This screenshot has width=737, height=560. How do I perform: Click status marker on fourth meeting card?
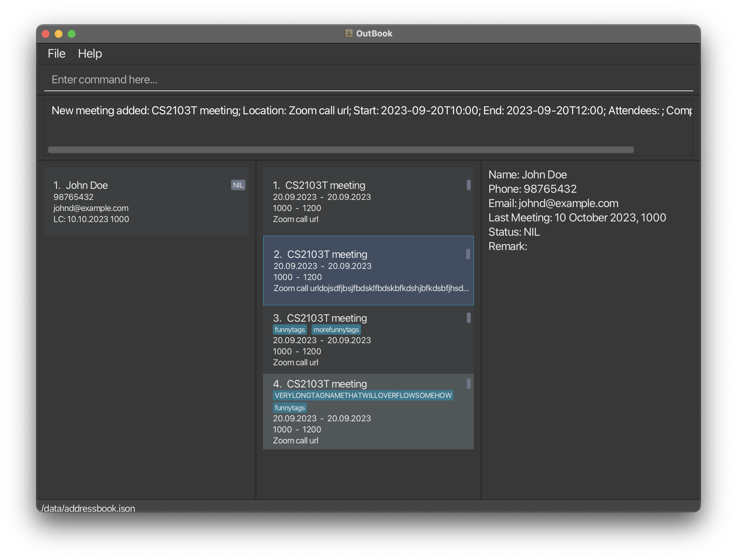(x=468, y=384)
